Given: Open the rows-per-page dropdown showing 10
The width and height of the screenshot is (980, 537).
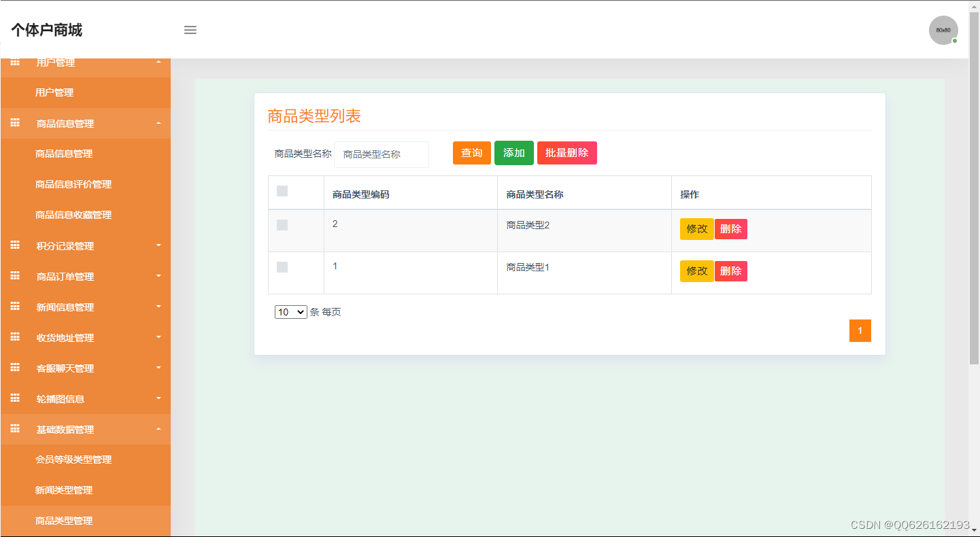Looking at the screenshot, I should tap(291, 312).
